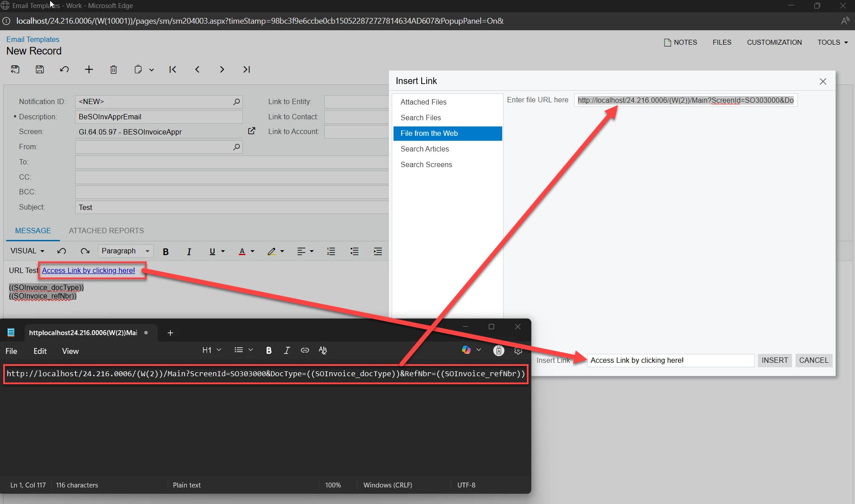The height and width of the screenshot is (504, 855).
Task: Click the Subject field containing Test
Action: (232, 207)
